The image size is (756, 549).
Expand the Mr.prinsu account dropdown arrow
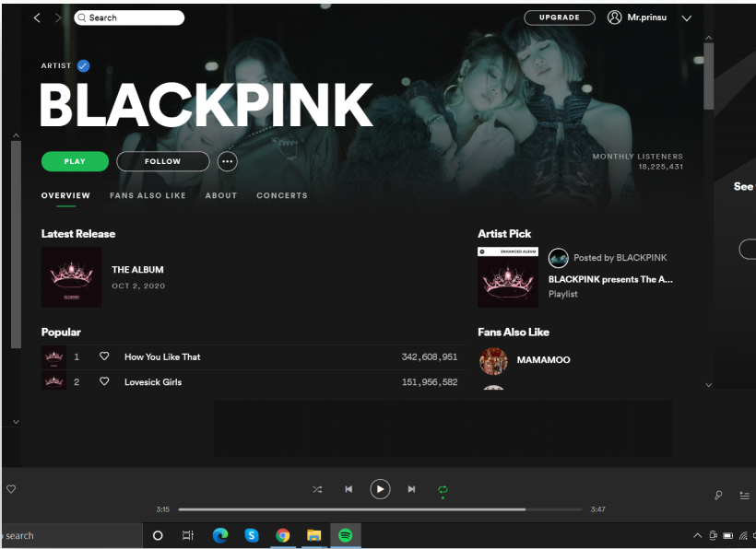687,18
